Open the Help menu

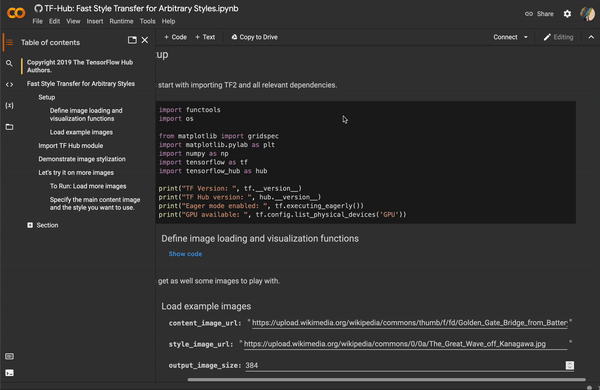[x=168, y=21]
